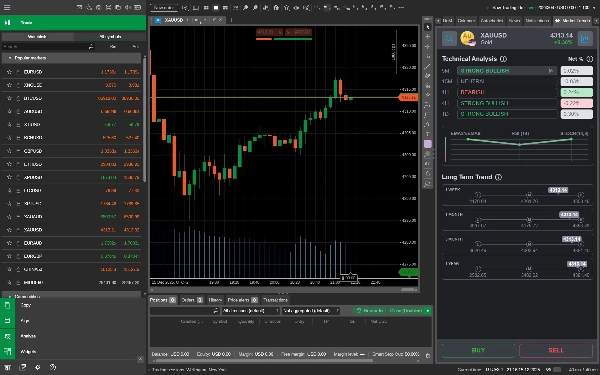
Task: Select the cursor tool in drawing toolbar
Action: (427, 27)
